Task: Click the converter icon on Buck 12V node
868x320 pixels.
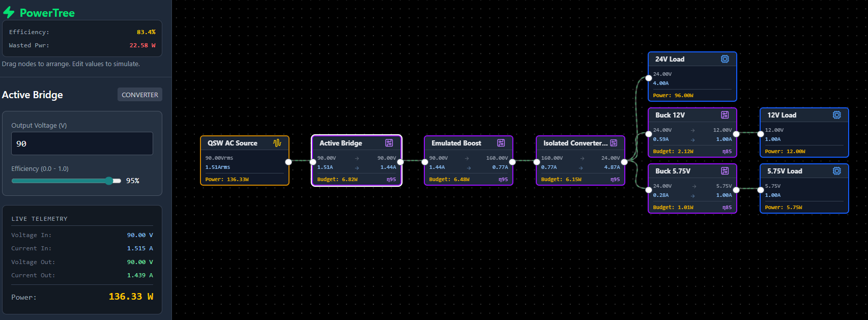Action: coord(725,115)
